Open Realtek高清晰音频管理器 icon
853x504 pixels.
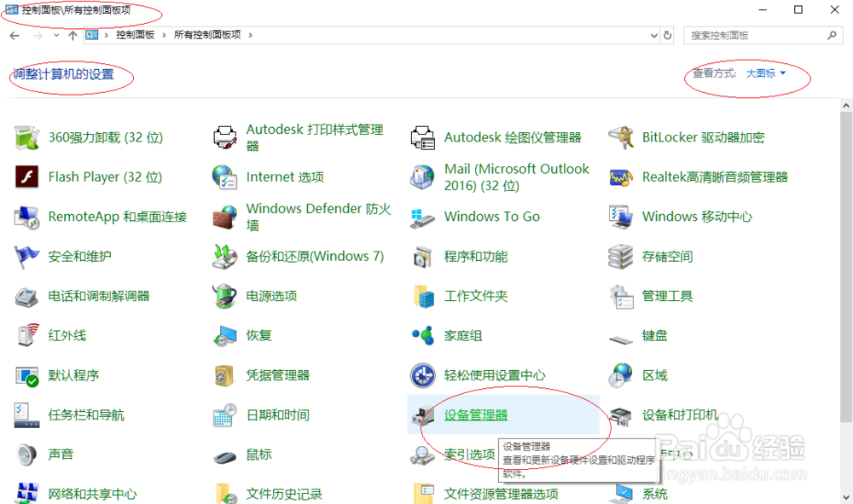pos(621,177)
